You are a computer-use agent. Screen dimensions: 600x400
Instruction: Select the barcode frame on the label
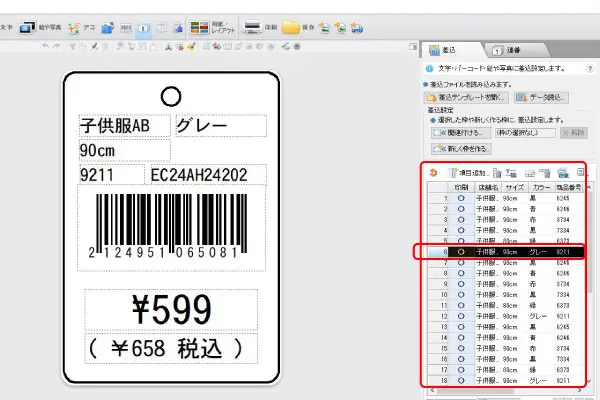click(171, 228)
